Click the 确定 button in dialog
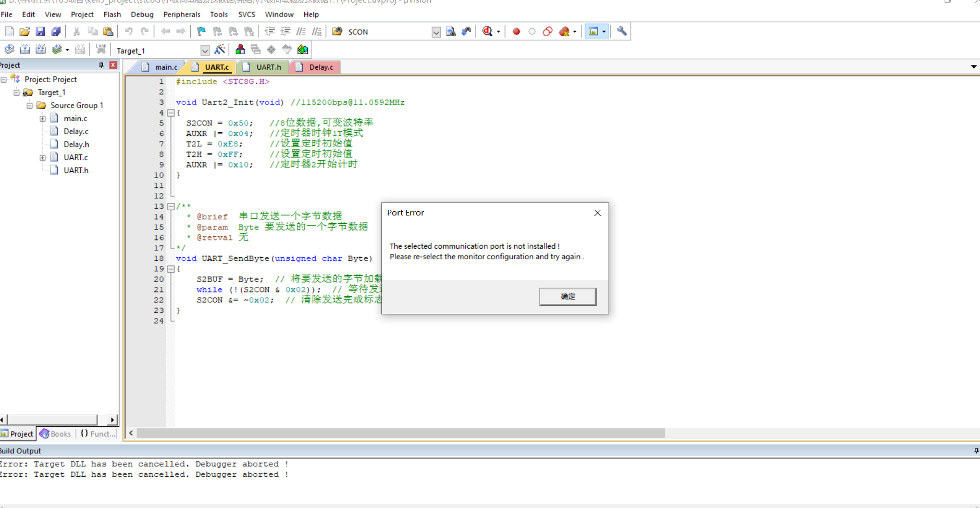Screen dimensions: 980x508 (x=567, y=297)
